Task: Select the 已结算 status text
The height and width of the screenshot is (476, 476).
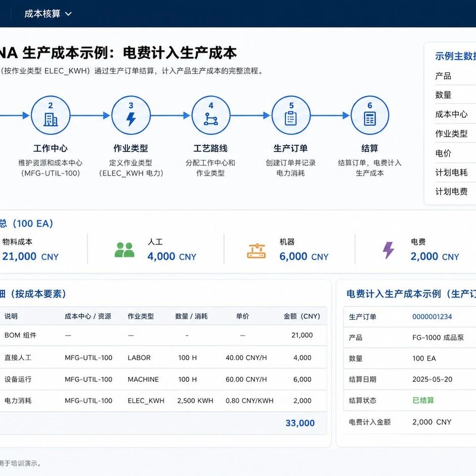Action: [x=423, y=401]
